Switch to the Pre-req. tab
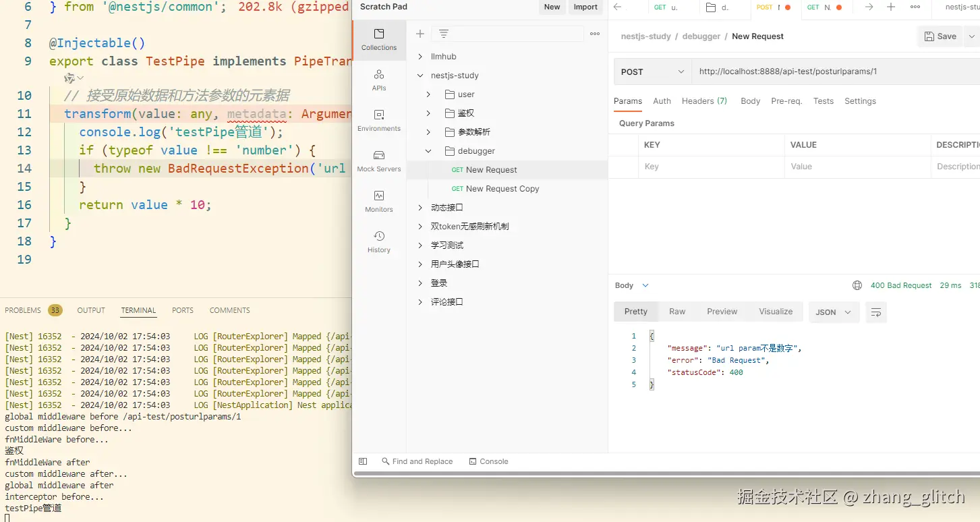Image resolution: width=980 pixels, height=522 pixels. tap(786, 101)
